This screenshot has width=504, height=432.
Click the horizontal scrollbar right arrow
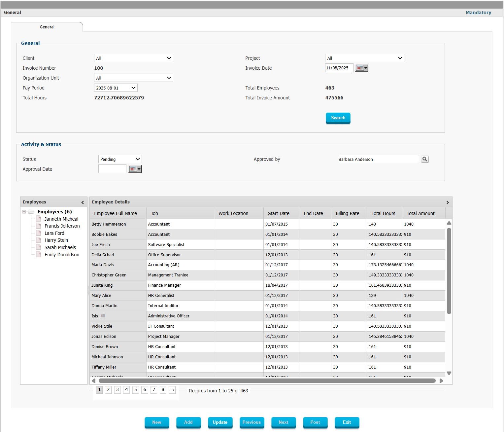pos(441,381)
